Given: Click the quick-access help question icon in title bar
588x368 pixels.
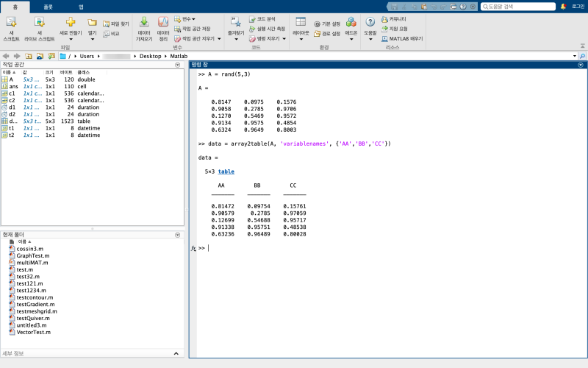Looking at the screenshot, I should pos(463,7).
